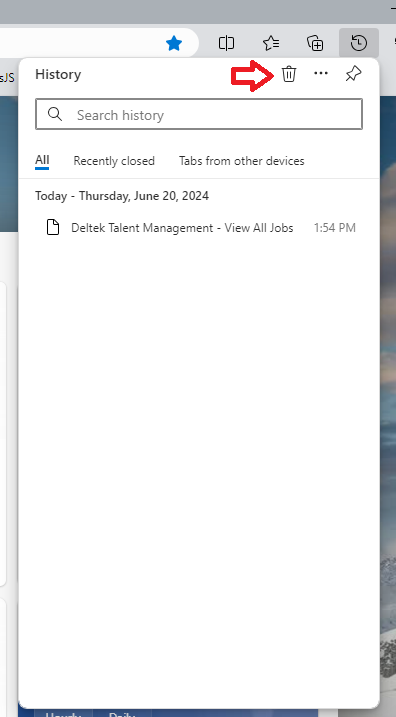Switch to Tabs from other devices
The image size is (396, 717).
coord(241,161)
